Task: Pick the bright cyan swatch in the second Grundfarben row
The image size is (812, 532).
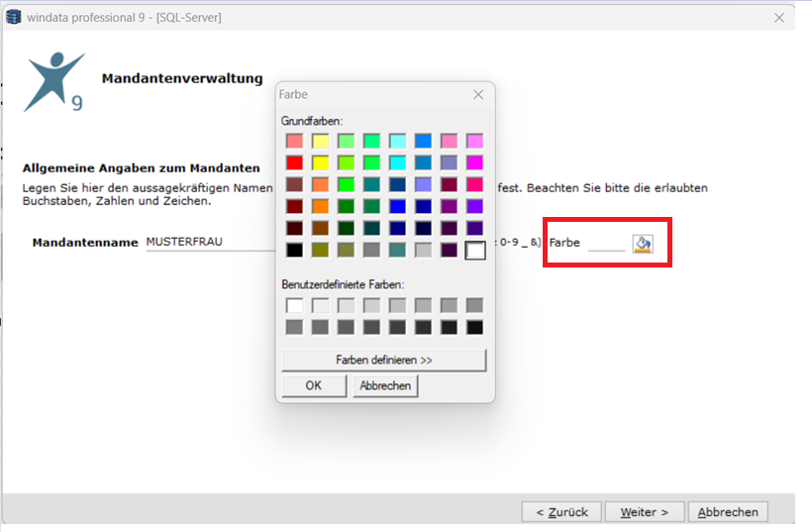Action: pos(397,162)
